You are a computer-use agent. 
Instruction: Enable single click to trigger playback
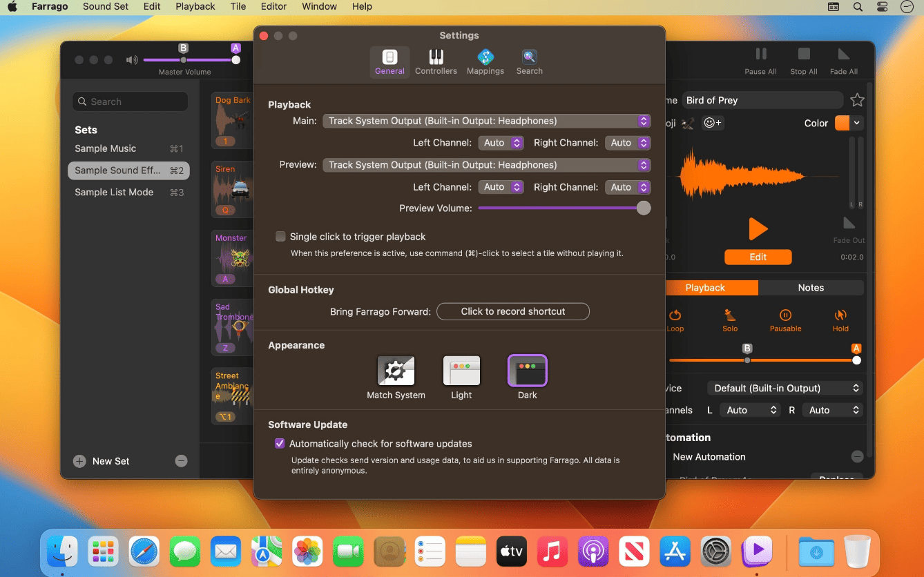click(x=280, y=237)
